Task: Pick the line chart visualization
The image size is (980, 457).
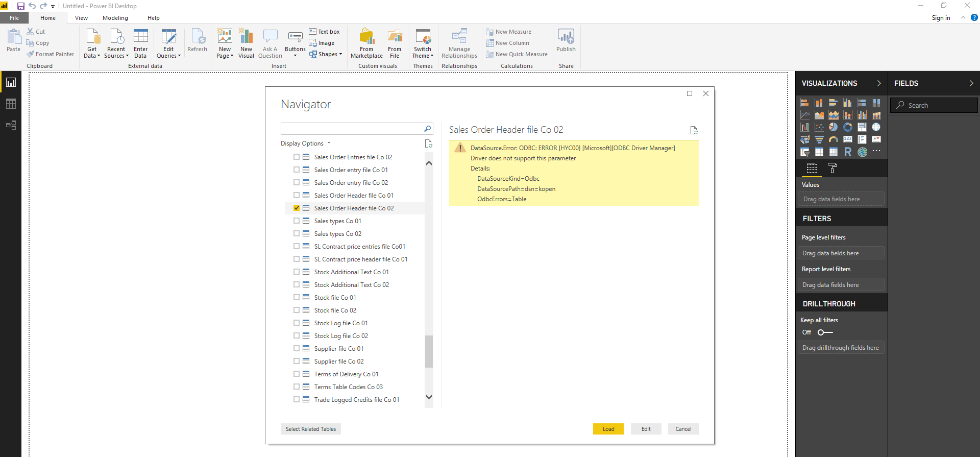Action: 804,115
